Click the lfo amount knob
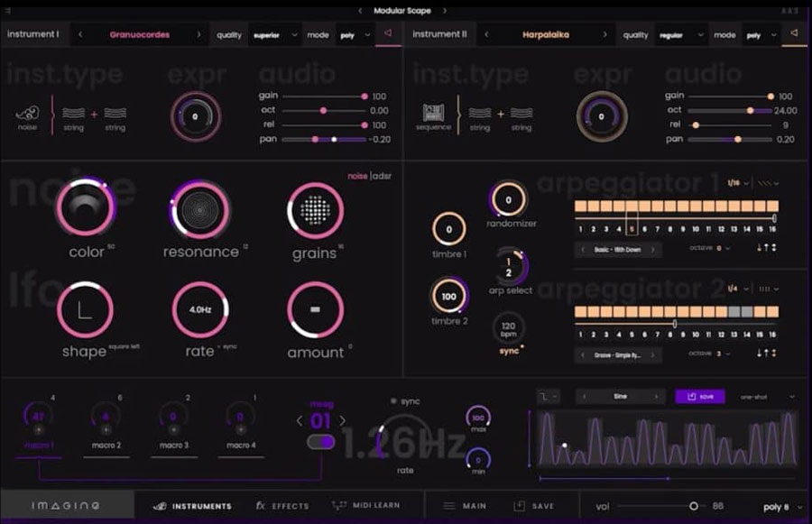Screen dimensions: 812x524 315,309
